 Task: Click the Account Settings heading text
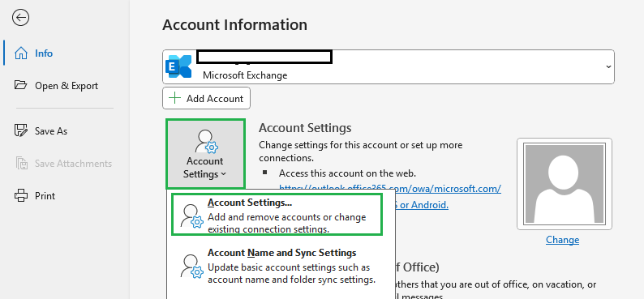coord(305,128)
